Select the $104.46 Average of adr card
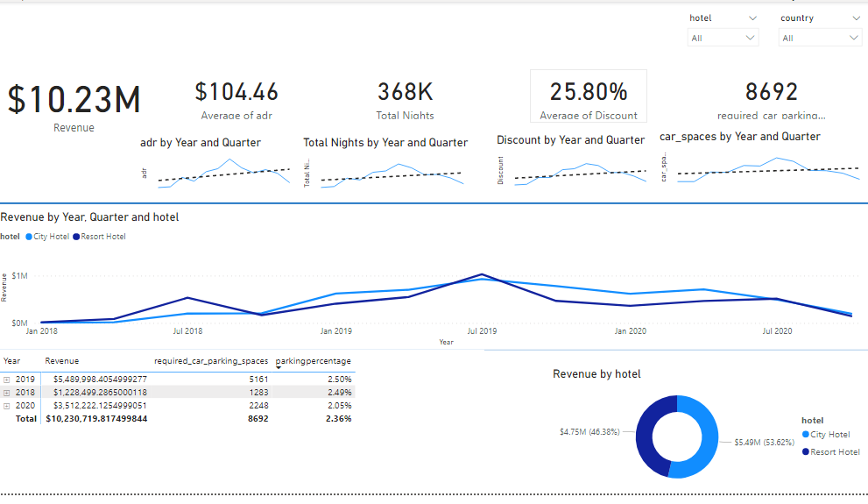Viewport: 868px width, 504px height. [x=236, y=100]
